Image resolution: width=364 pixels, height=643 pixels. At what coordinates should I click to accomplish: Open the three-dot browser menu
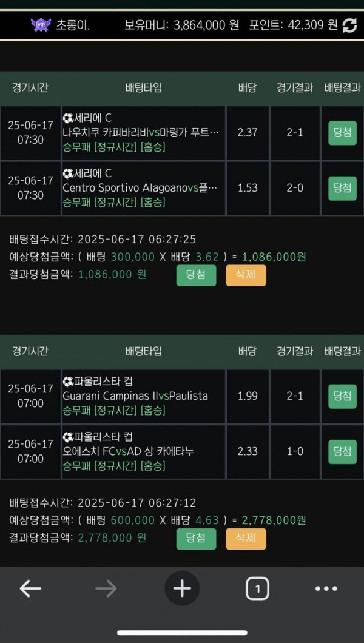[326, 588]
